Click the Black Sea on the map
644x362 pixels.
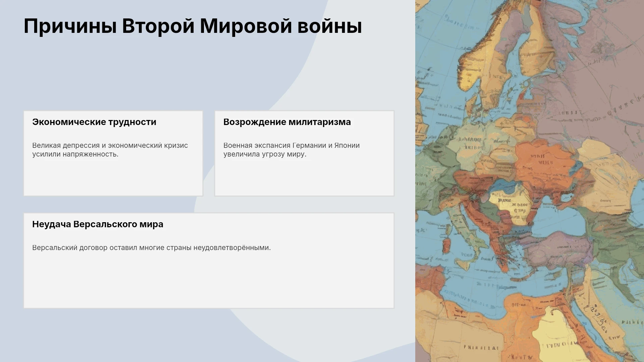(x=553, y=218)
